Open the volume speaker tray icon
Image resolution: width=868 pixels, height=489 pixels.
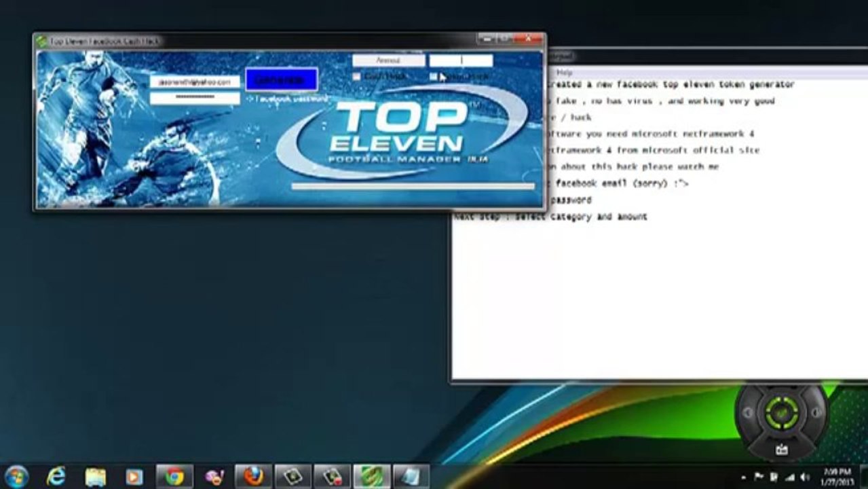805,477
